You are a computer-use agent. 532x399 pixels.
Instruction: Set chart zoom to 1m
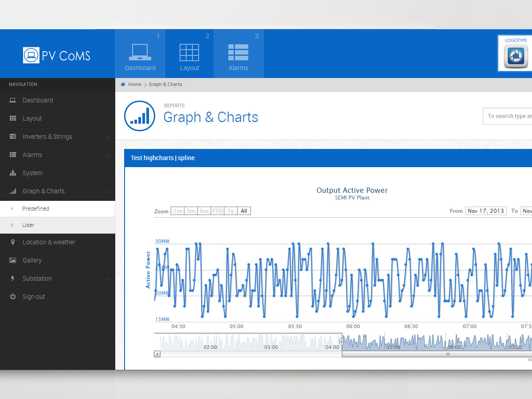(177, 211)
